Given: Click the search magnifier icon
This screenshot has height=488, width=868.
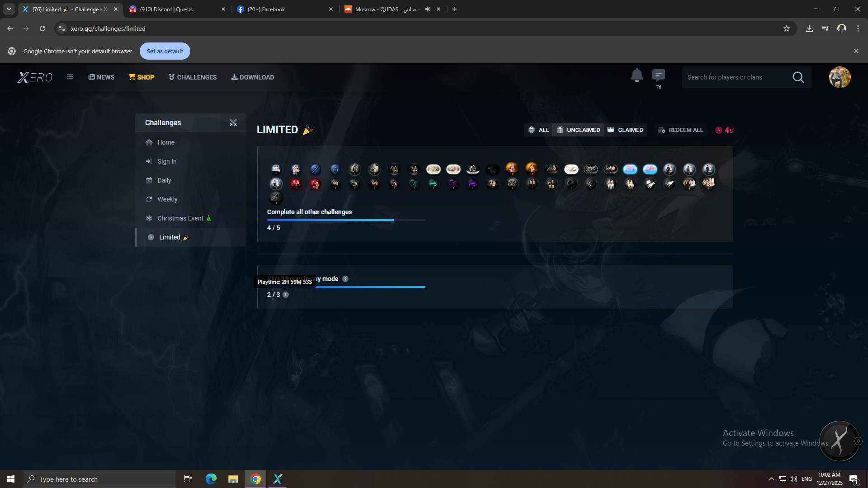Looking at the screenshot, I should [x=798, y=77].
